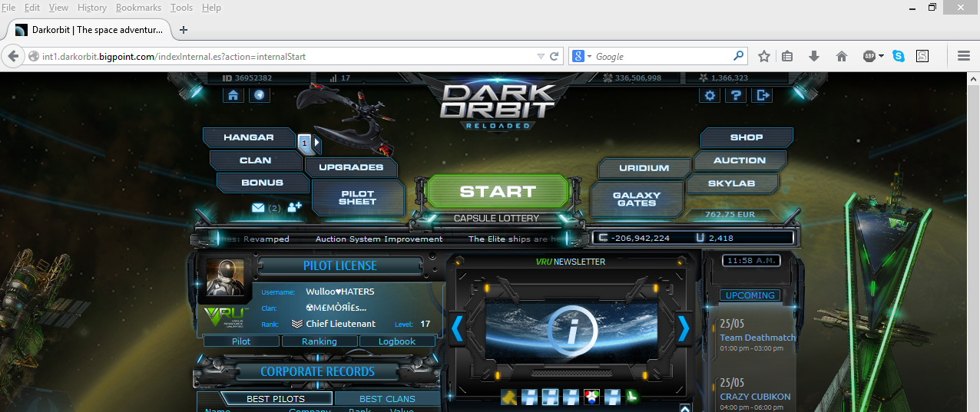Reload the page with refresh icon
This screenshot has width=980, height=412.
(554, 56)
